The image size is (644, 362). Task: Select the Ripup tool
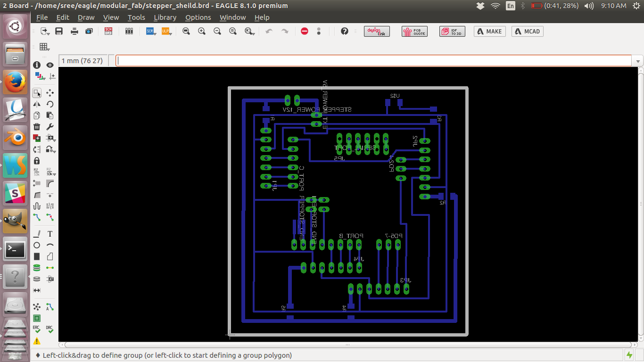pos(50,217)
